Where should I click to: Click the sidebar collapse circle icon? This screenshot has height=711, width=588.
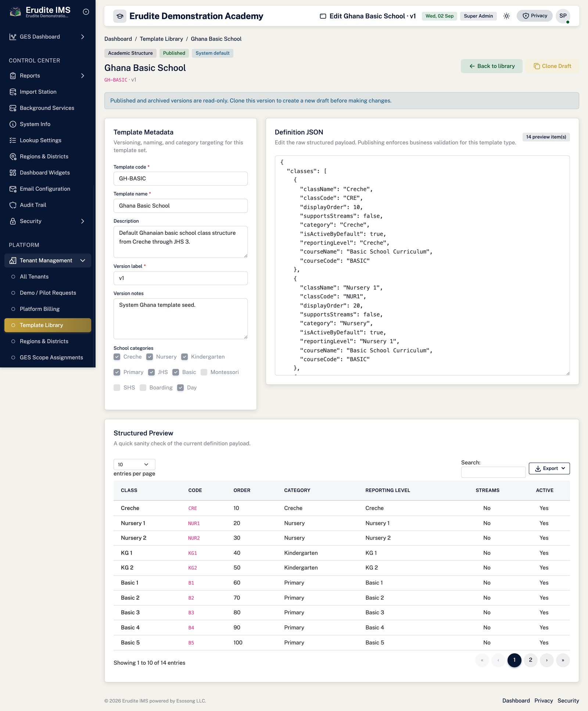click(86, 12)
